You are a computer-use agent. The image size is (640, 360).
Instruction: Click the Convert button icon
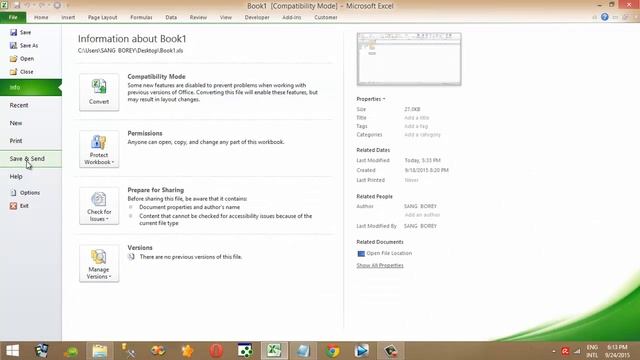pos(99,87)
